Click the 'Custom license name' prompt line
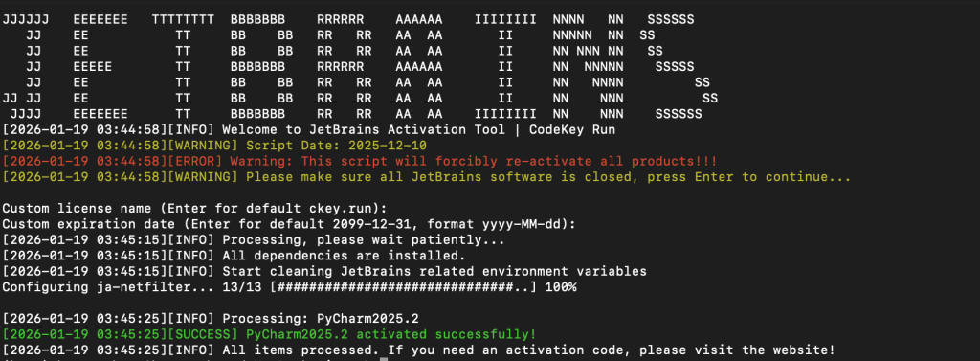This screenshot has height=361, width=980. tap(195, 209)
